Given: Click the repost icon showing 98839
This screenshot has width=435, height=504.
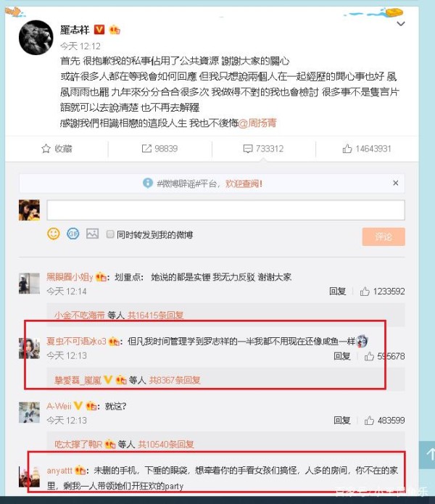Looking at the screenshot, I should tap(146, 149).
